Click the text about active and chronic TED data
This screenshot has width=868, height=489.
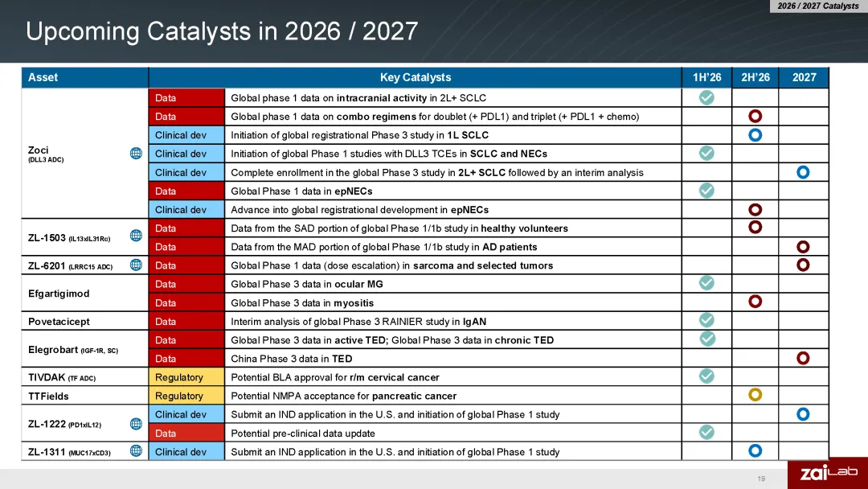pyautogui.click(x=392, y=340)
